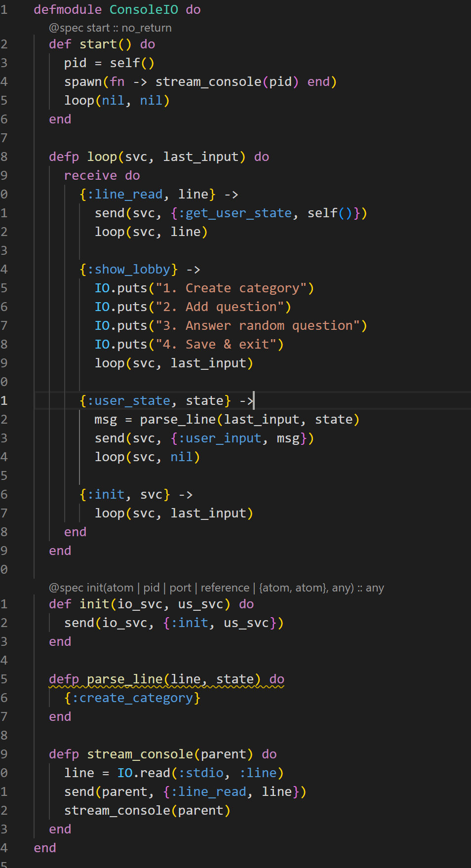Click the 'spawn(fn -> stream_console(pid) end)' line

(x=200, y=82)
